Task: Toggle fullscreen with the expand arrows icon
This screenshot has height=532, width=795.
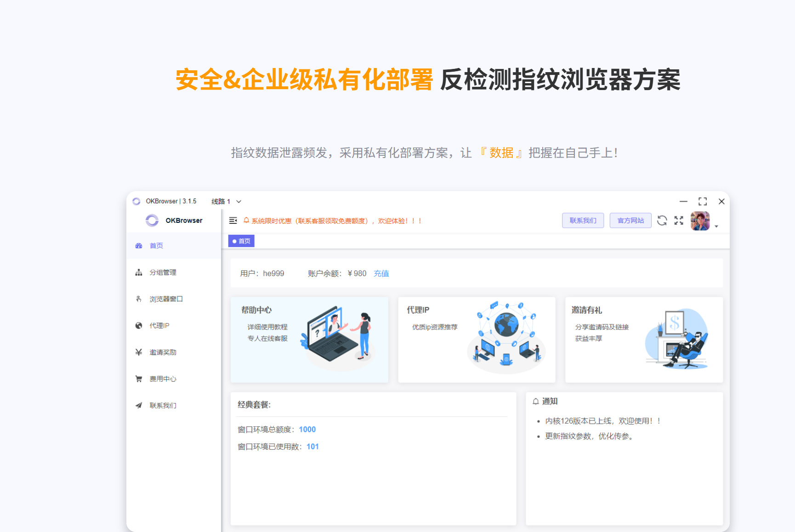Action: pyautogui.click(x=679, y=221)
